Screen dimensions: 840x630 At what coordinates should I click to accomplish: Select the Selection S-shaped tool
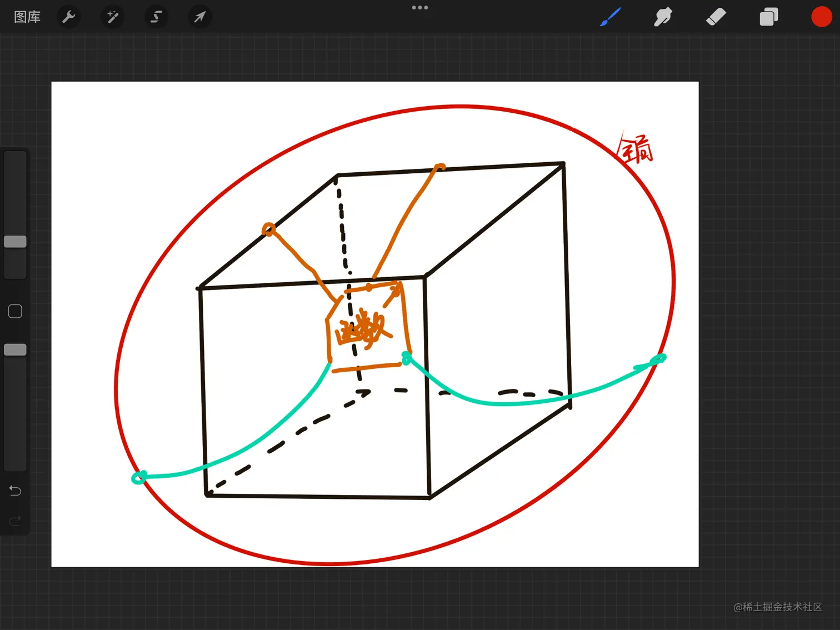tap(156, 17)
